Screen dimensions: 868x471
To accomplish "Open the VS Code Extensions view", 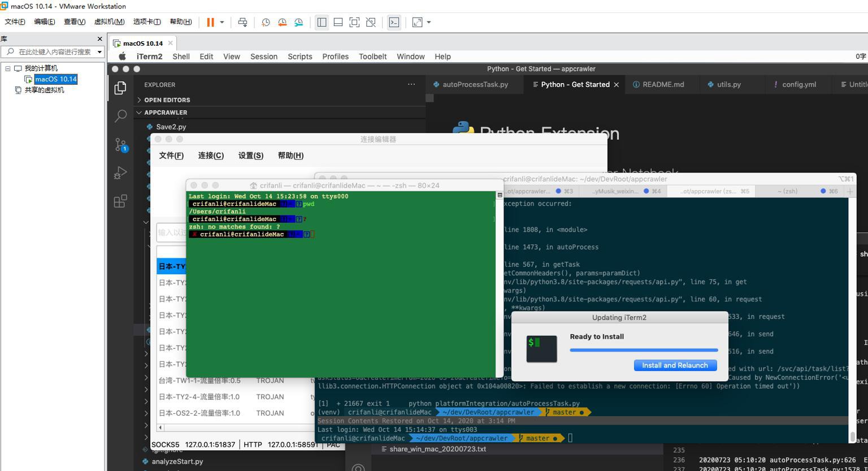I will [120, 201].
